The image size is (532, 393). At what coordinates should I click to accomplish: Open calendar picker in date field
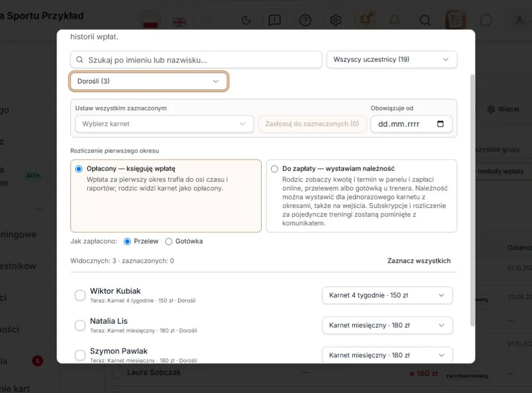440,123
